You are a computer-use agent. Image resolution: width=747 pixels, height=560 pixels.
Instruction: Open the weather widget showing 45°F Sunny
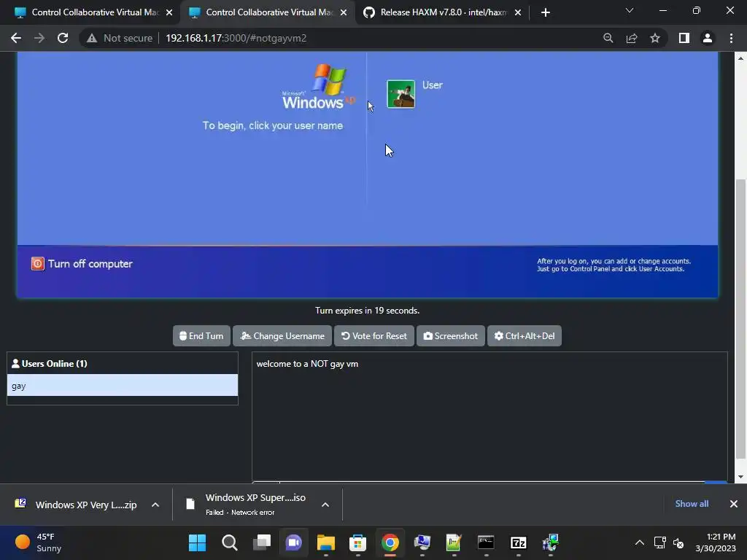point(39,542)
